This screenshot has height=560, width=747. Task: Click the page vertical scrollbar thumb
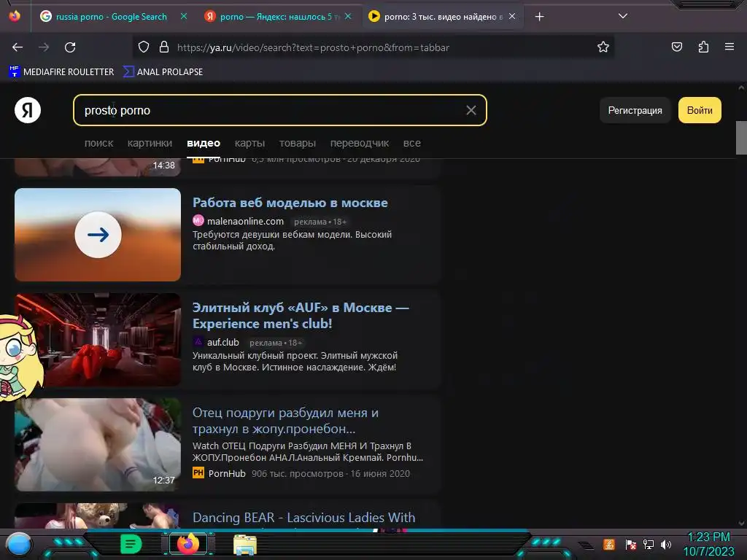click(741, 138)
